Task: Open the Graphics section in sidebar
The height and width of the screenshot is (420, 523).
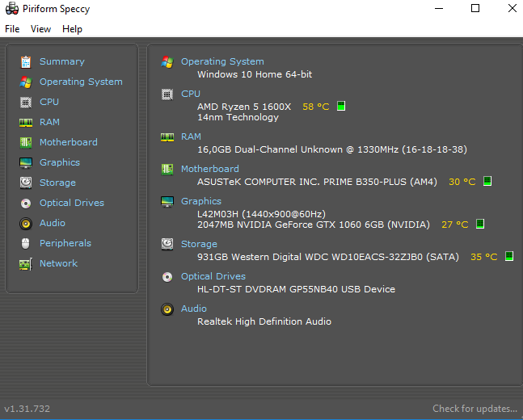Action: [x=60, y=162]
